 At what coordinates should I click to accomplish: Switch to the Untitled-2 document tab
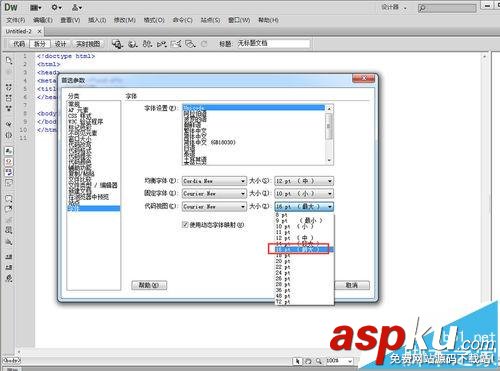(x=19, y=31)
